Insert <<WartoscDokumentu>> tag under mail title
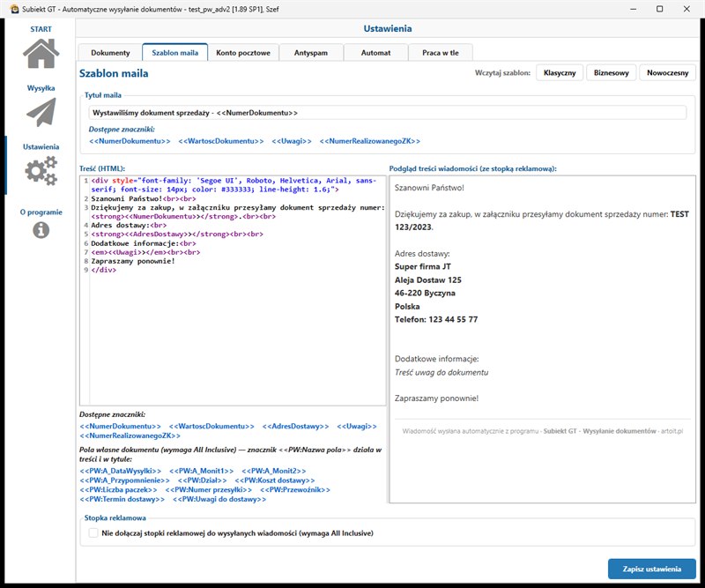The width and height of the screenshot is (705, 588). (x=221, y=141)
